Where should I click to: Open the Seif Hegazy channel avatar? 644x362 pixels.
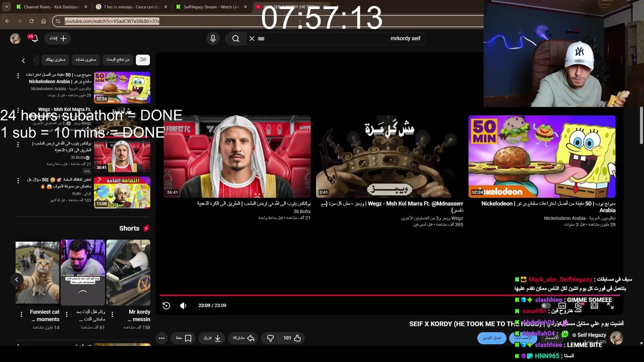coord(616,337)
